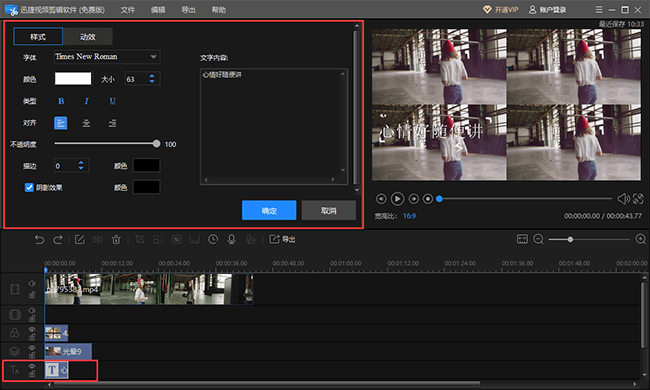The image size is (650, 390).
Task: Choose the shadow color swatch
Action: (146, 187)
